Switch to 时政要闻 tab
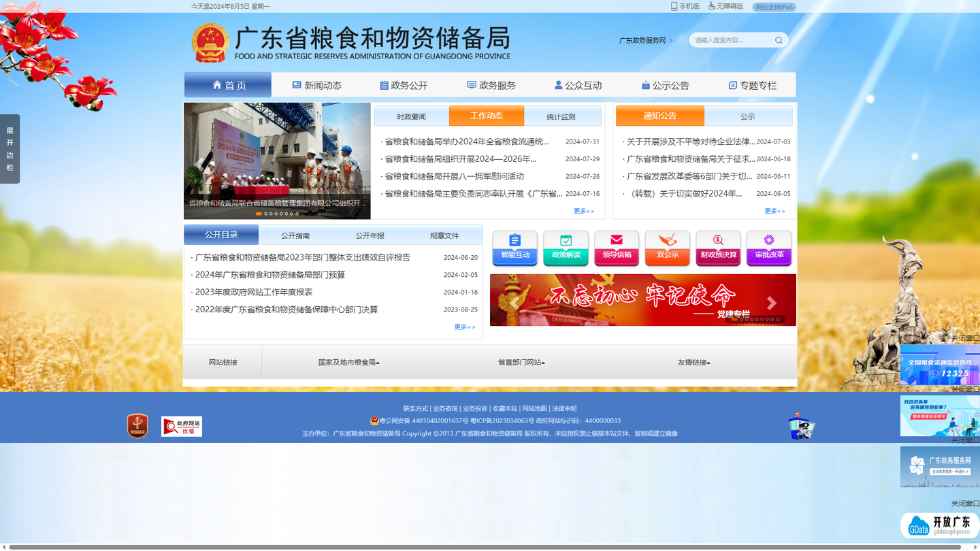Image resolution: width=980 pixels, height=551 pixels. [412, 116]
